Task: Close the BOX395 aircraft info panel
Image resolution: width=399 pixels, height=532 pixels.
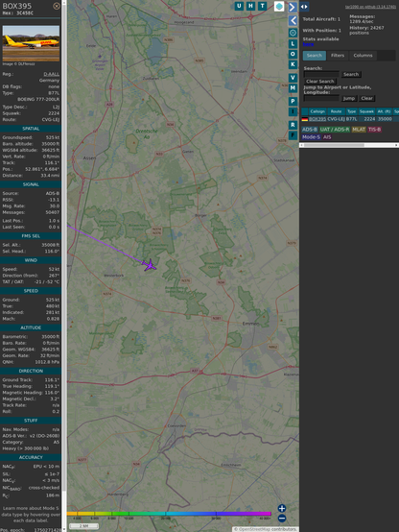Action: tap(57, 6)
